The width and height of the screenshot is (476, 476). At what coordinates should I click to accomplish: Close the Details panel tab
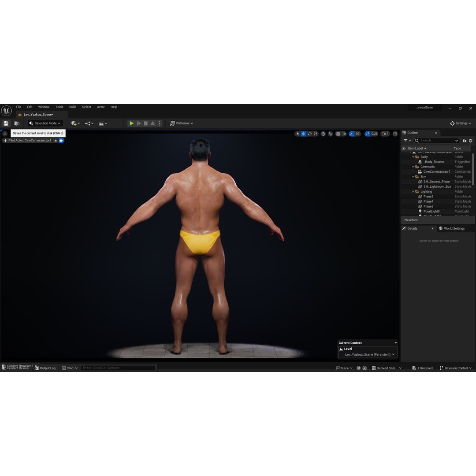(x=432, y=228)
